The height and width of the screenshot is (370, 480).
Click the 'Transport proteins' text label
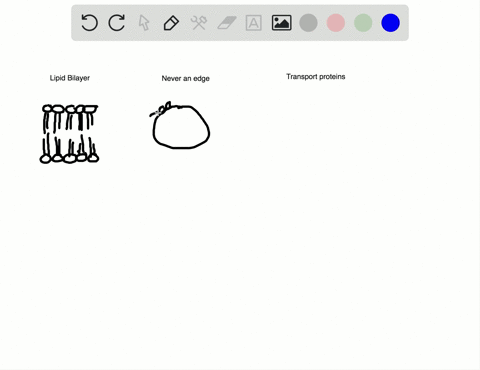pos(316,77)
